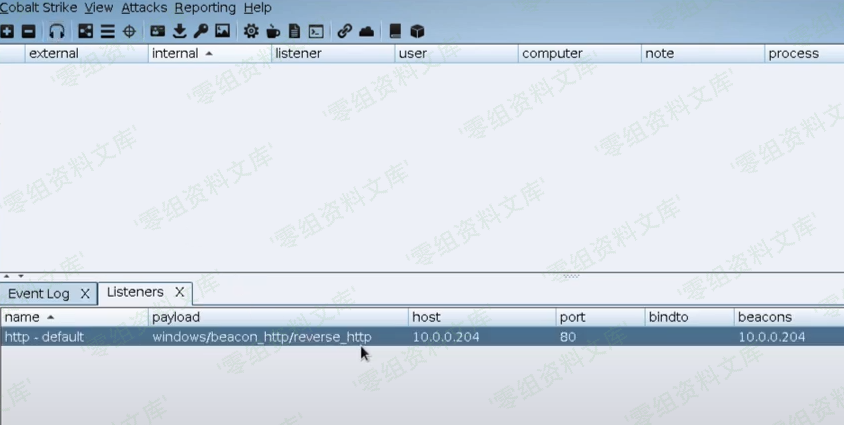
Task: Click the chain link host file icon
Action: (x=345, y=31)
